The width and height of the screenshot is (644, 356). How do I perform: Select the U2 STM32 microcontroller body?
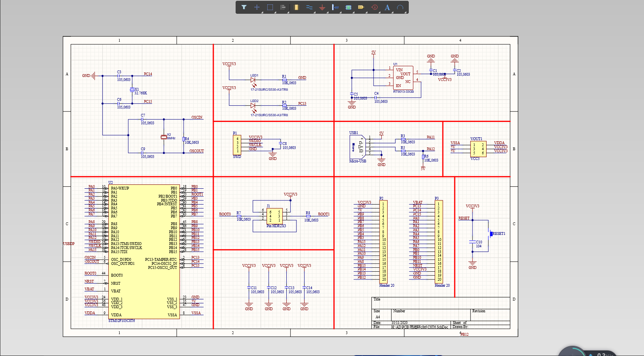click(144, 252)
